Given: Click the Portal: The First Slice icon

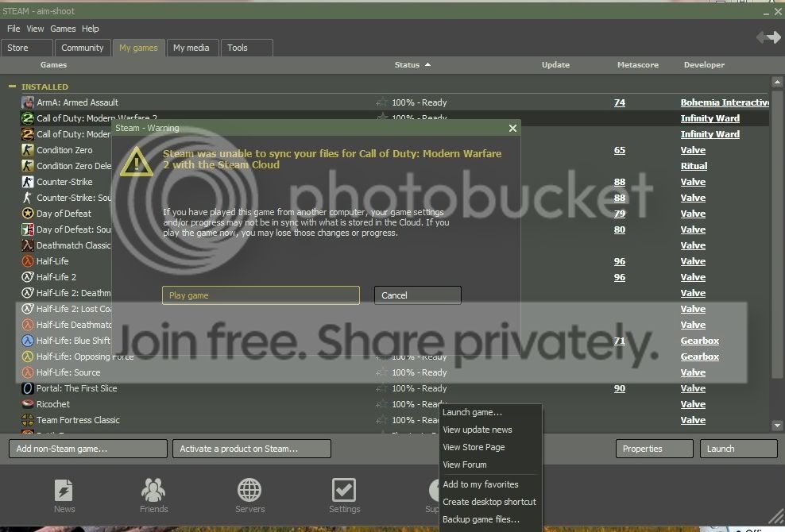Looking at the screenshot, I should click(x=28, y=388).
